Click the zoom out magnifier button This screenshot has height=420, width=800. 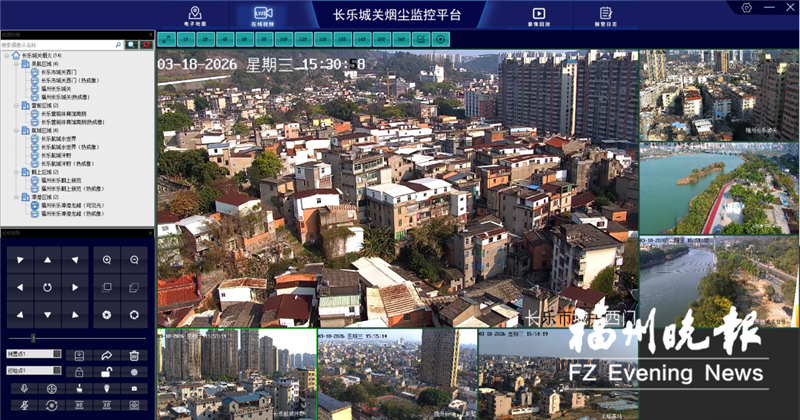pos(134,260)
